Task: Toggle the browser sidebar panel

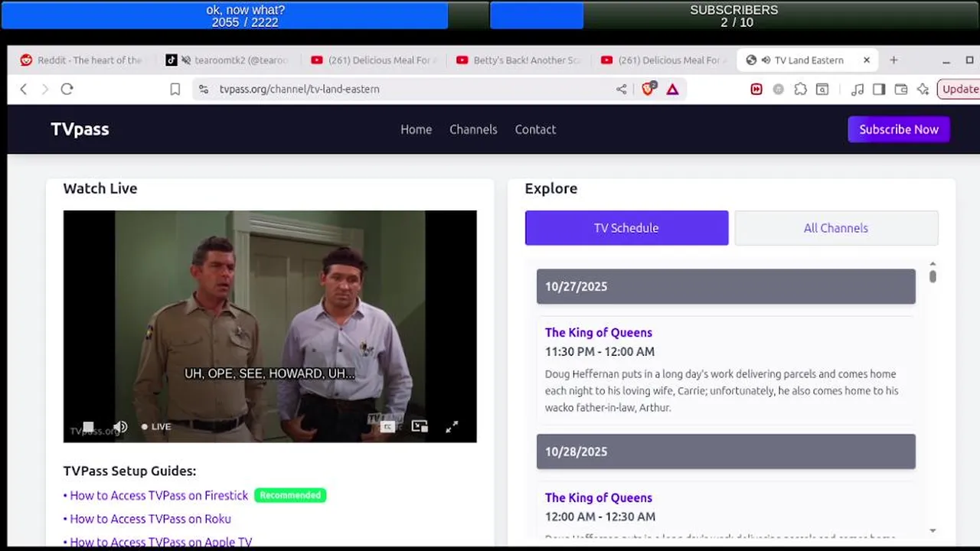Action: (x=879, y=90)
